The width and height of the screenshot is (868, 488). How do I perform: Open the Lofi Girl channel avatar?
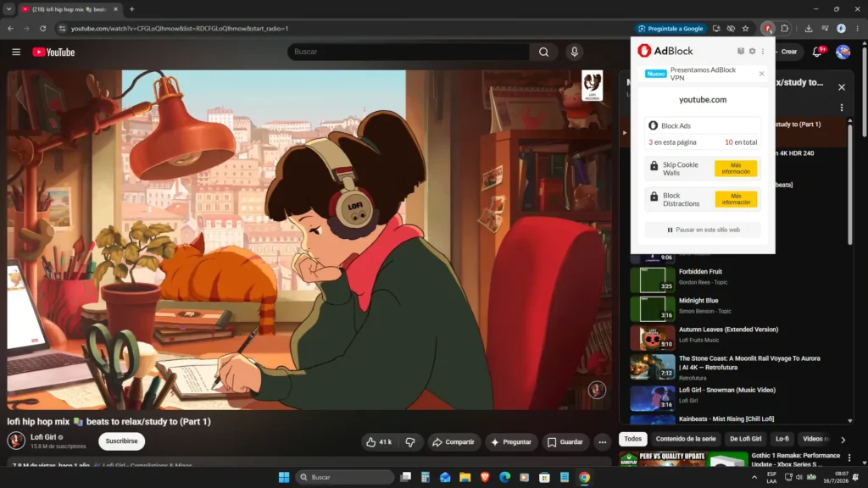click(x=16, y=441)
